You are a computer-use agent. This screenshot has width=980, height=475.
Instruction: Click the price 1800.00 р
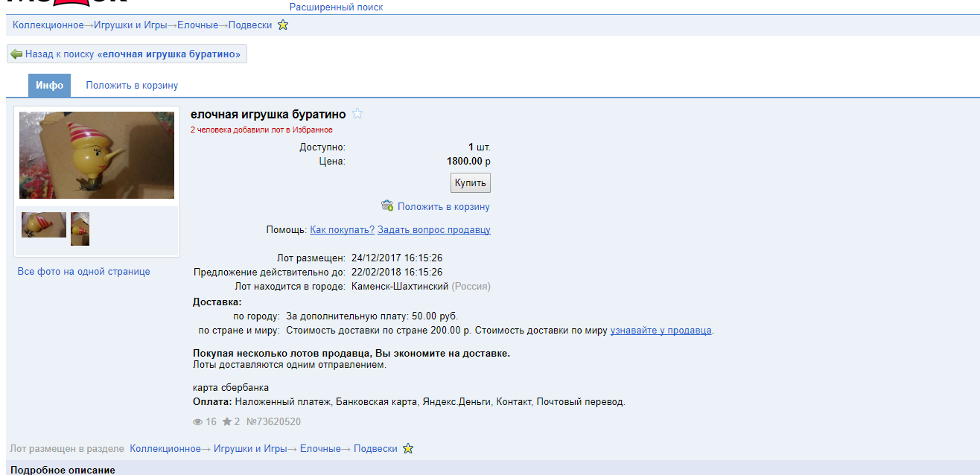point(468,161)
